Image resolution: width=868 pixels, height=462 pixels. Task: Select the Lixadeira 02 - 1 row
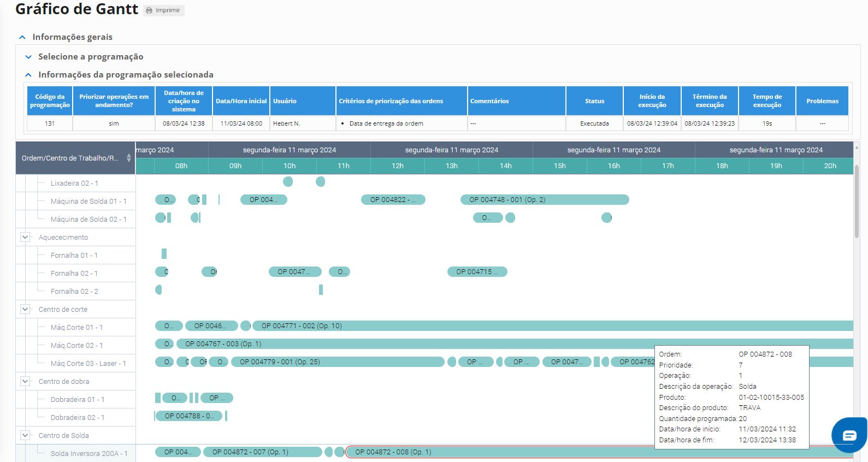[x=75, y=183]
